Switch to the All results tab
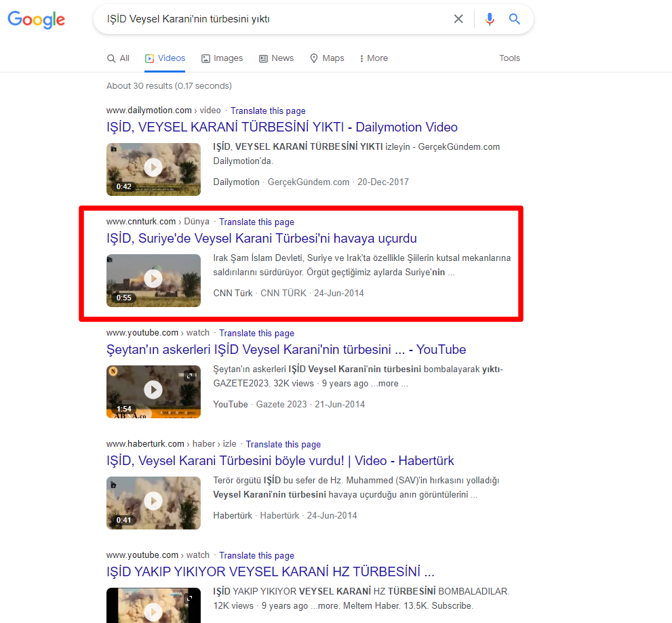 tap(118, 58)
